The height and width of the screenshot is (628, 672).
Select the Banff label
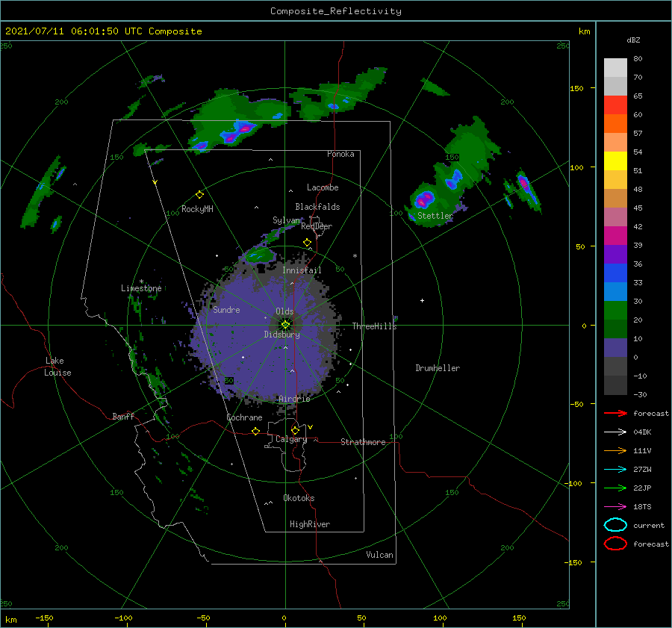pyautogui.click(x=123, y=416)
